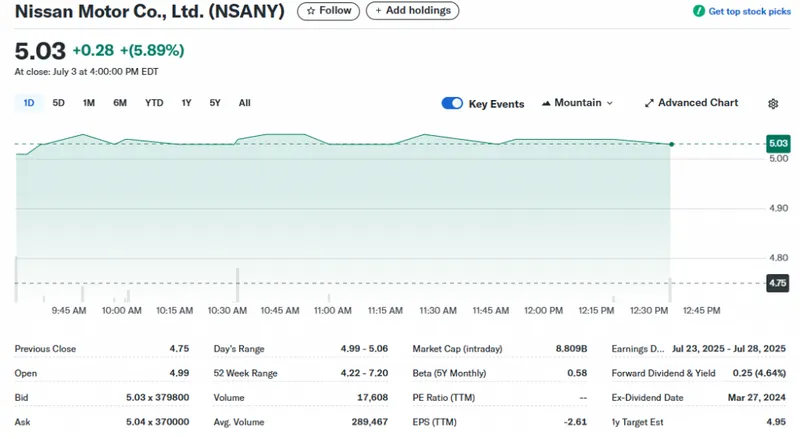800x439 pixels.
Task: Click the current price dot on chart line
Action: pyautogui.click(x=671, y=144)
